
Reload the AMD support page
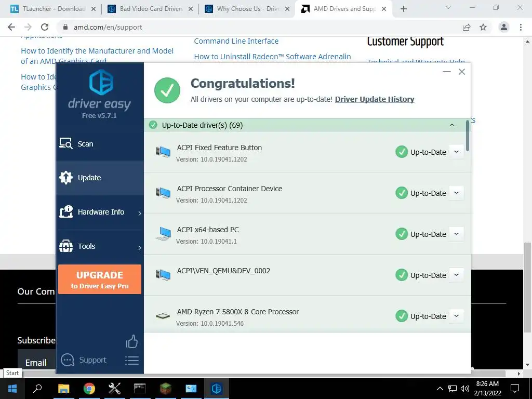[45, 27]
